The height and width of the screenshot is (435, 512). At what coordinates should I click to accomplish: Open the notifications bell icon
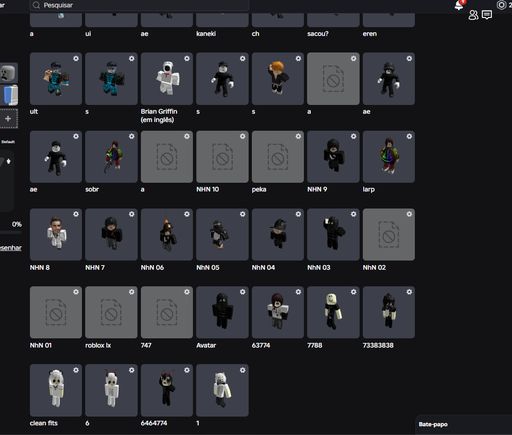(459, 5)
